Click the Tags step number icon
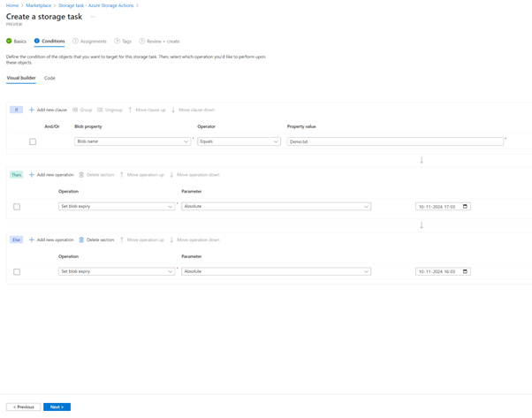Screen dimensions: 532x418 click(117, 41)
